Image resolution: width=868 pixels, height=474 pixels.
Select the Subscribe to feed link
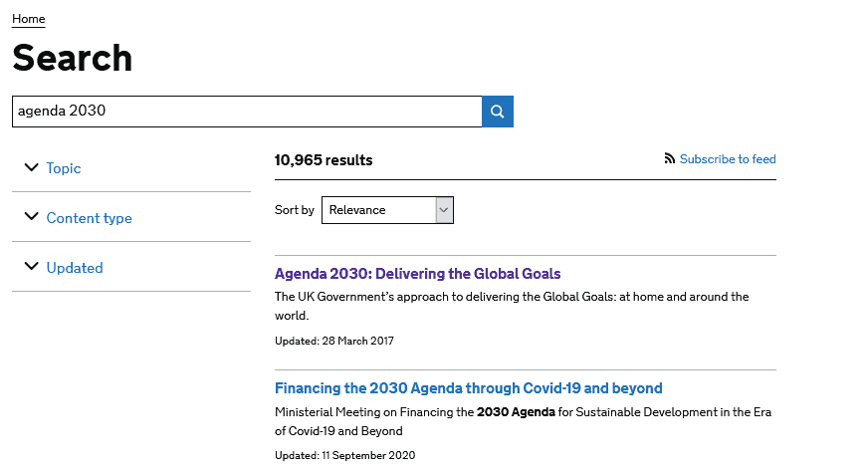tap(727, 159)
